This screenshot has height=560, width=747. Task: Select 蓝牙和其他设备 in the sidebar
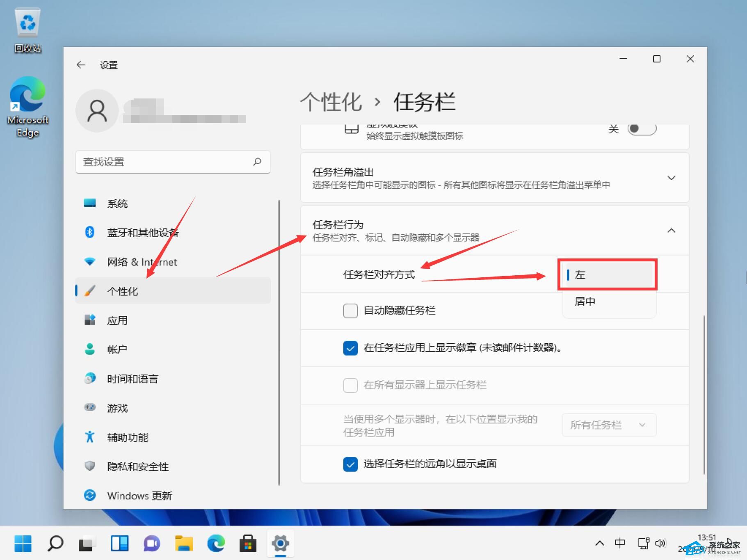tap(143, 232)
